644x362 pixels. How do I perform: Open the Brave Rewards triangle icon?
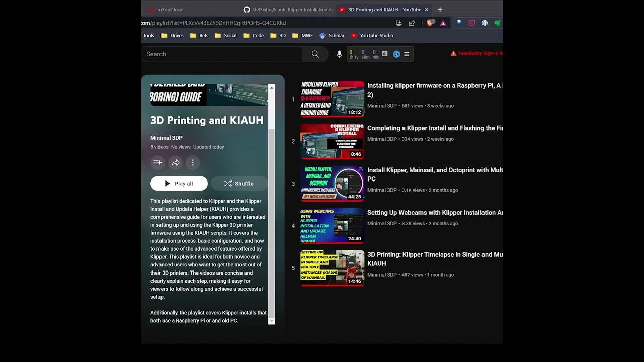[443, 23]
